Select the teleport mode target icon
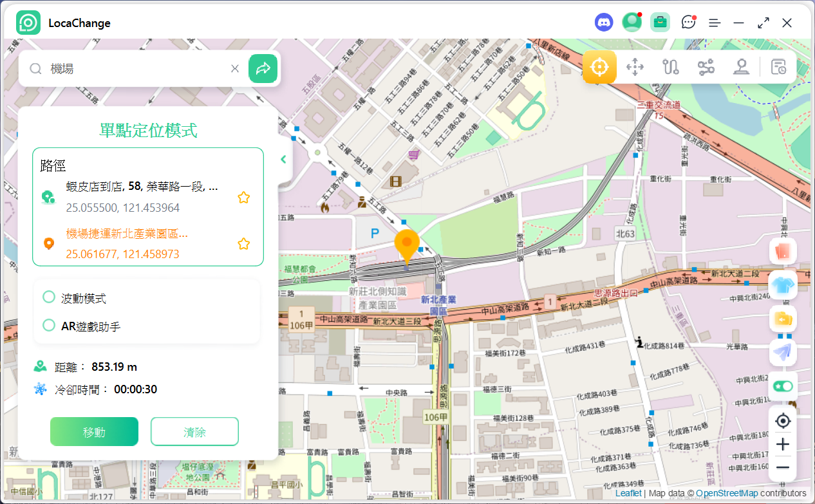The image size is (815, 504). pyautogui.click(x=599, y=67)
